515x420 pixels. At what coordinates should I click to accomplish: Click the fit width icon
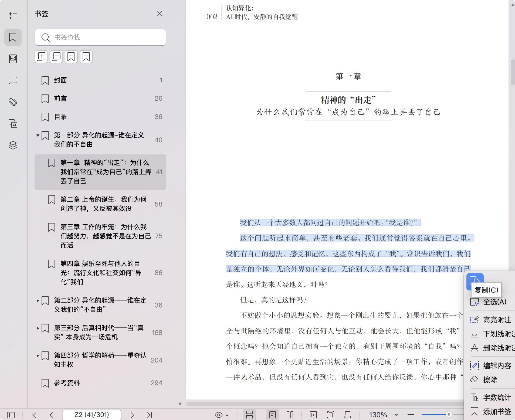[x=348, y=415]
